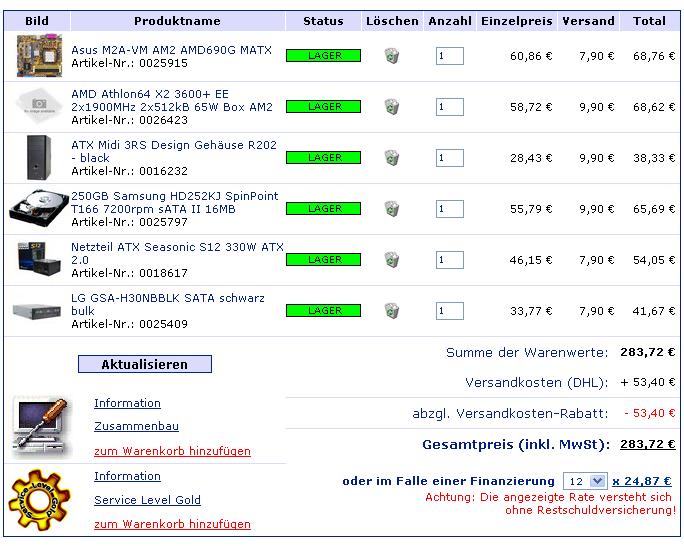
Task: Open Asus M2A-VM AM2 AMD690G MATX product link
Action: 171,50
